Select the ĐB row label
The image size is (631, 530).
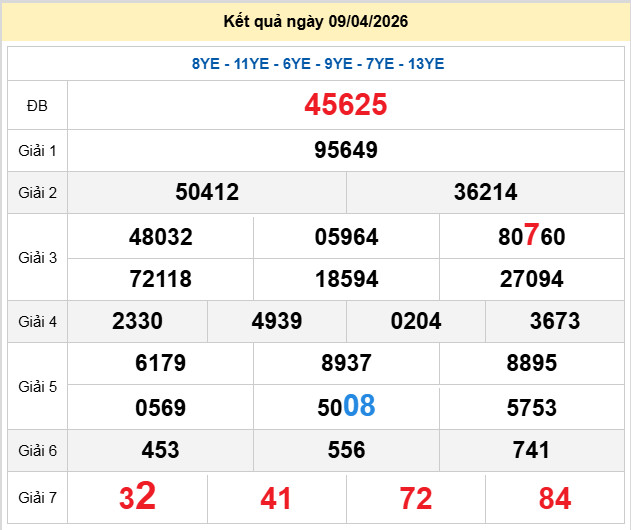(x=37, y=106)
